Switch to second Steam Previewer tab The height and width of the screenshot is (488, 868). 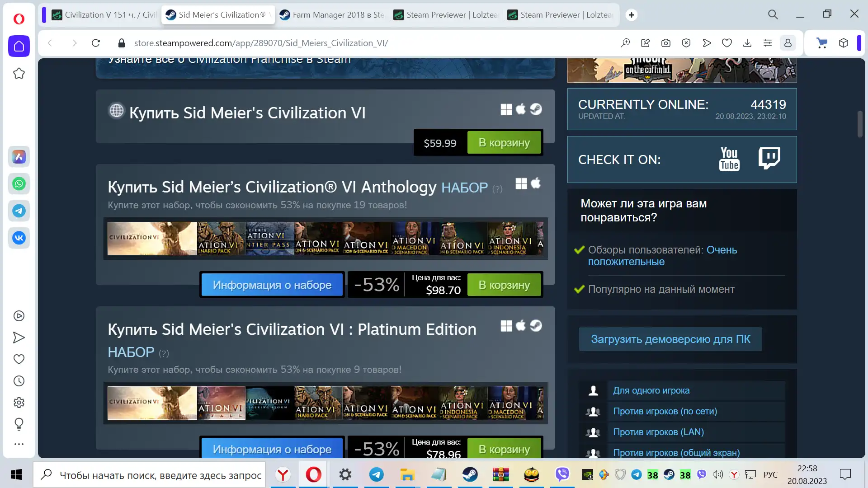[x=560, y=15]
